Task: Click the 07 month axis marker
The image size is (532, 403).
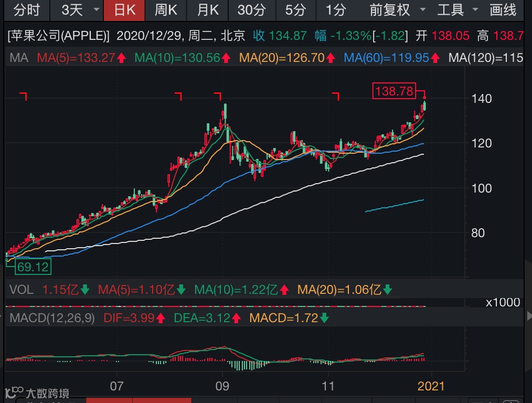Action: (116, 386)
